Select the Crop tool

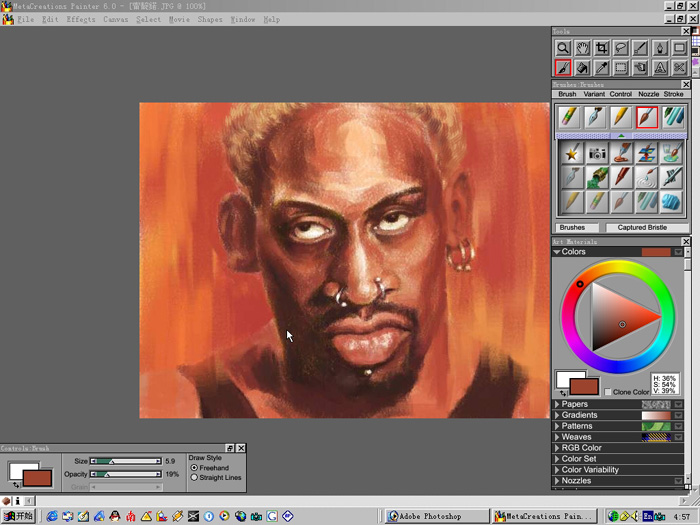(x=602, y=48)
